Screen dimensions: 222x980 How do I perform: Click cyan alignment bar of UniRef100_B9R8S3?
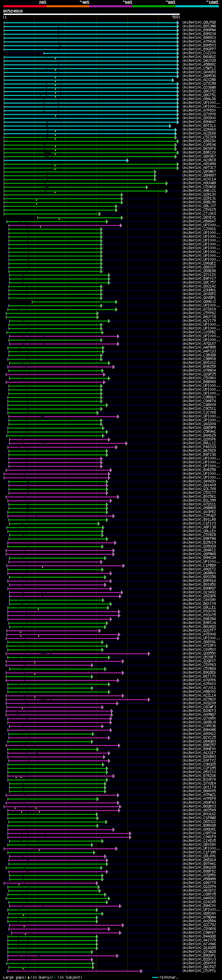91,38
